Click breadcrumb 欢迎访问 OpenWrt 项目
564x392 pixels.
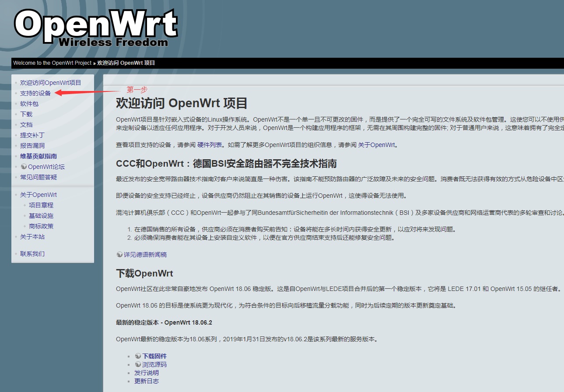pos(126,63)
